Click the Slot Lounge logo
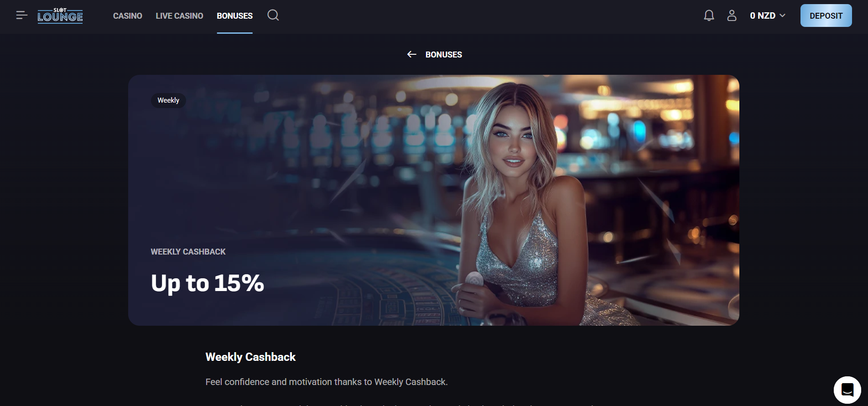Image resolution: width=868 pixels, height=406 pixels. [x=60, y=16]
